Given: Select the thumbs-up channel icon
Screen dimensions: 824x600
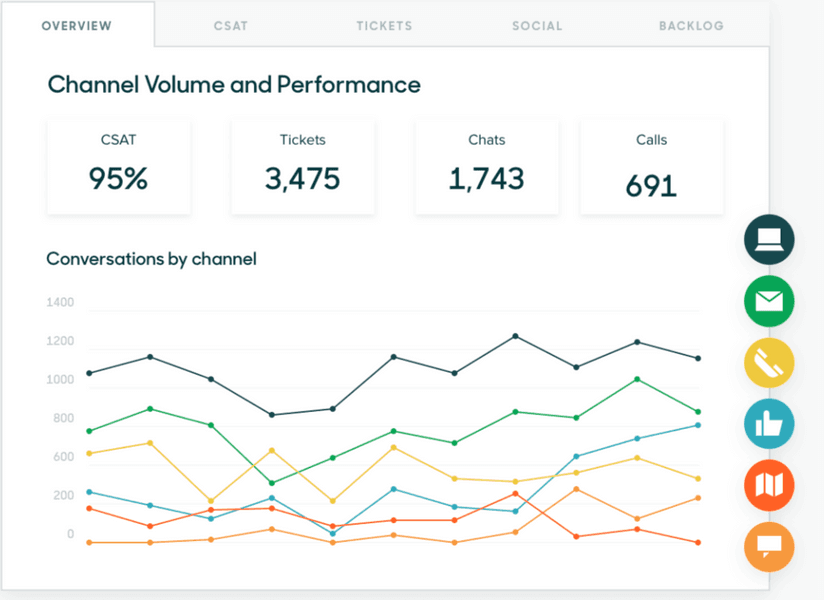Looking at the screenshot, I should (768, 424).
